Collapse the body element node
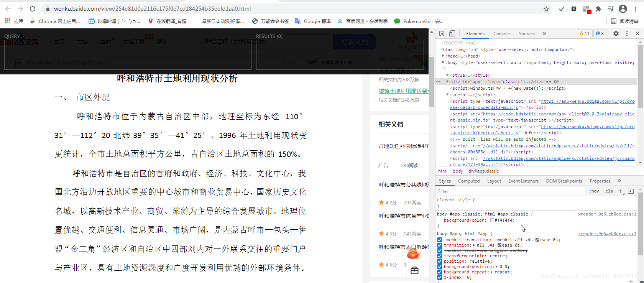Viewport: 644px width, 283px height. [443, 63]
